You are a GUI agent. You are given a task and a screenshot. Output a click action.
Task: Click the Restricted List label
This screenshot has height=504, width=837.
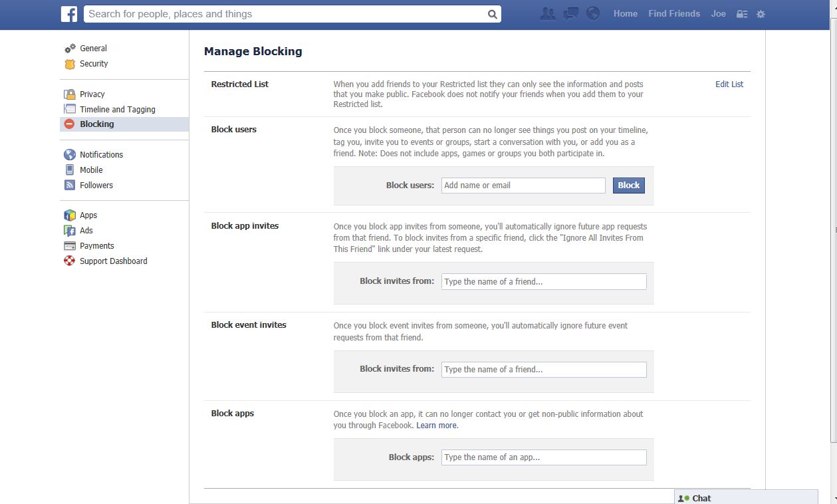240,84
